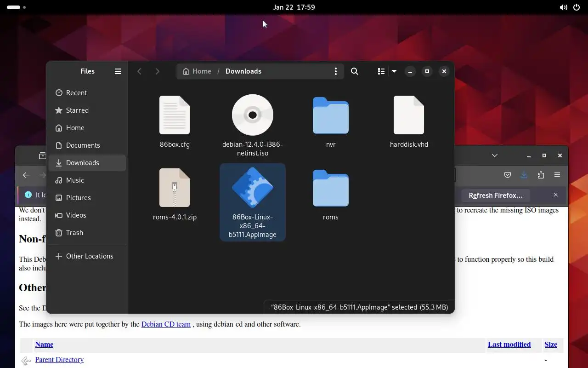Click the roms-4.0.1.zip file name label
This screenshot has height=368, width=588.
[x=175, y=217]
